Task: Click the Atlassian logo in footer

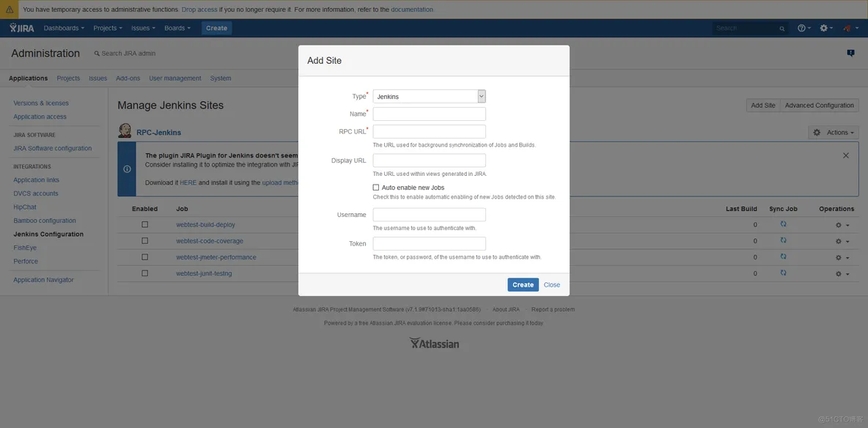Action: point(434,343)
